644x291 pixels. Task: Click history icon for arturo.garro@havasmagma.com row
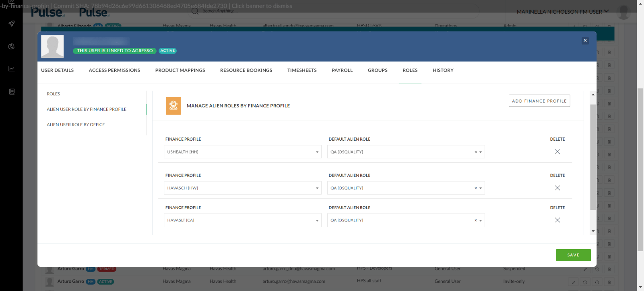point(585,282)
